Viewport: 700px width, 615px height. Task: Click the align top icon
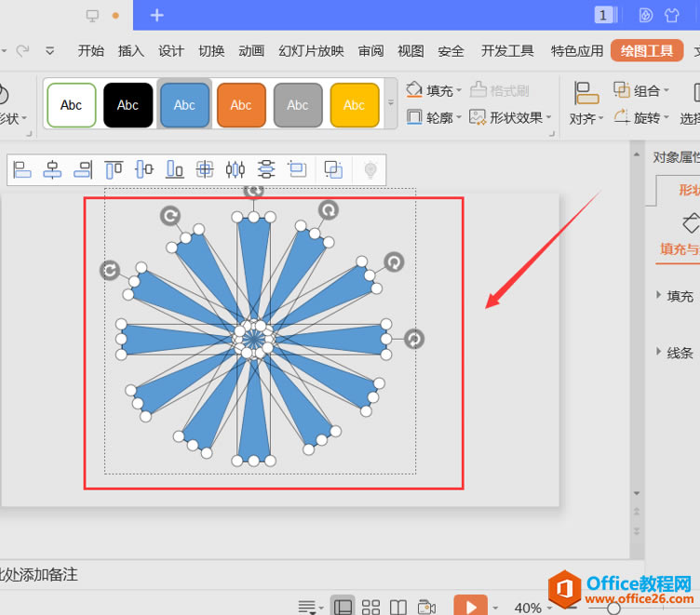114,169
